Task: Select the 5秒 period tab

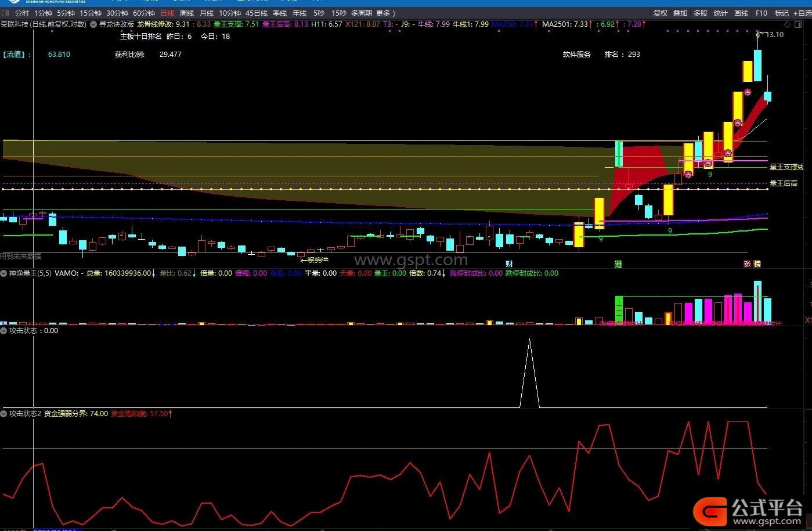Action: (319, 13)
